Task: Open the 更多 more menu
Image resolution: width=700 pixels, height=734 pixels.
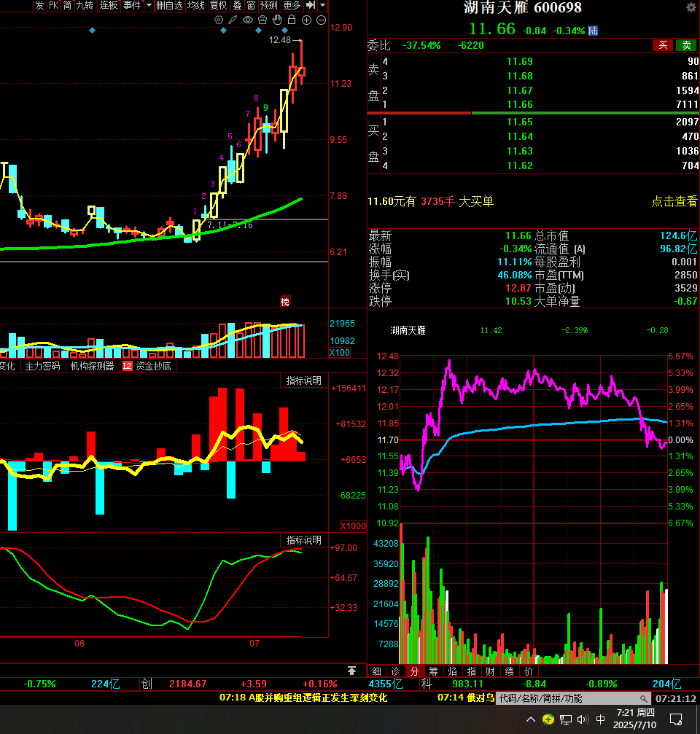Action: [x=292, y=5]
